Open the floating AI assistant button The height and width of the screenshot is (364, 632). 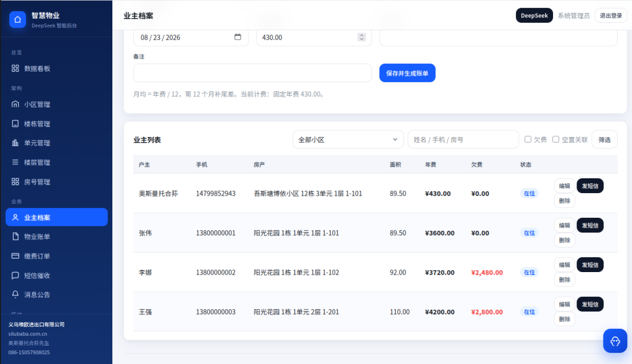coord(615,341)
